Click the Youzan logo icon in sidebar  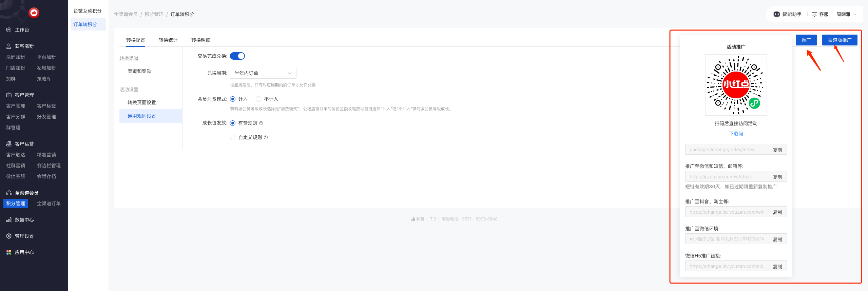34,13
